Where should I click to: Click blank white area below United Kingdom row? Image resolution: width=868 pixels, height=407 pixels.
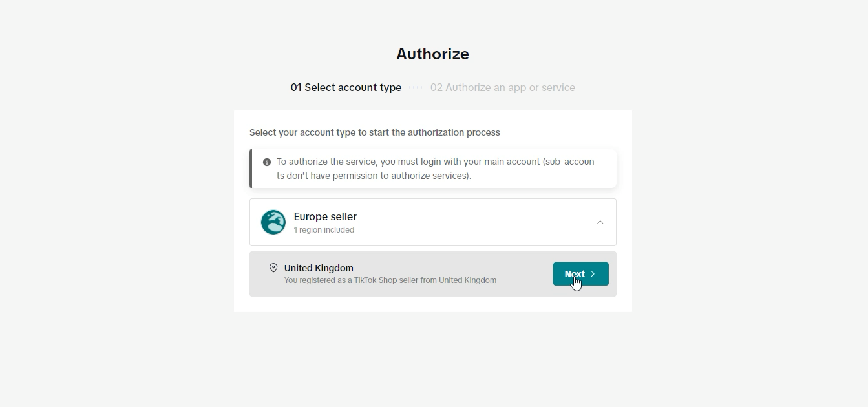(x=432, y=304)
